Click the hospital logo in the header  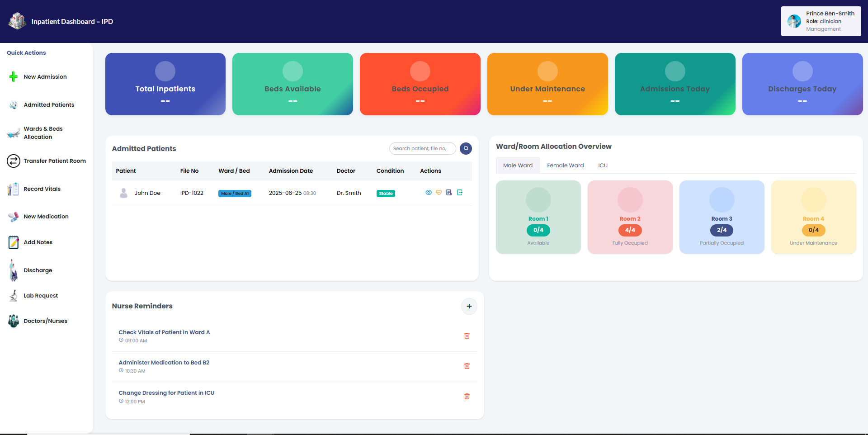pyautogui.click(x=17, y=21)
